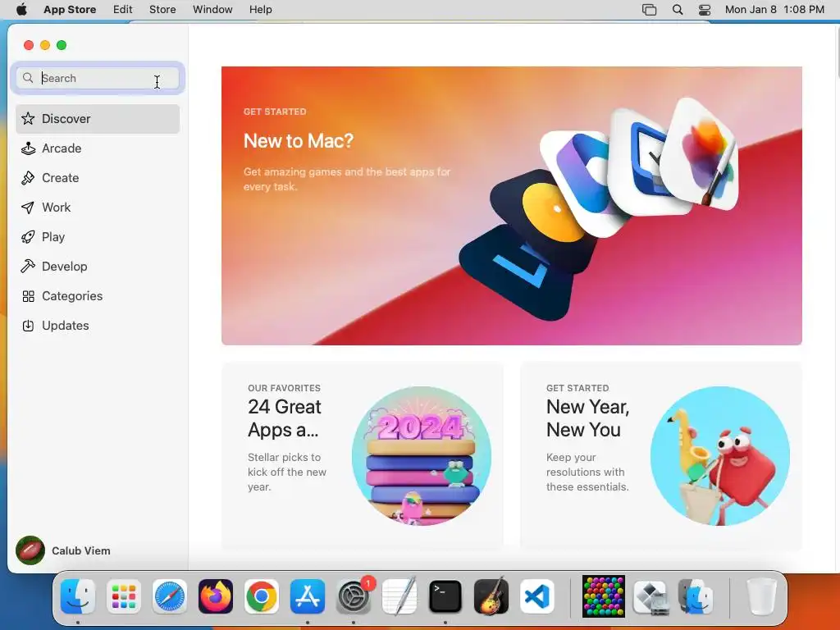Open the Window menu
Viewport: 840px width, 630px height.
point(212,10)
